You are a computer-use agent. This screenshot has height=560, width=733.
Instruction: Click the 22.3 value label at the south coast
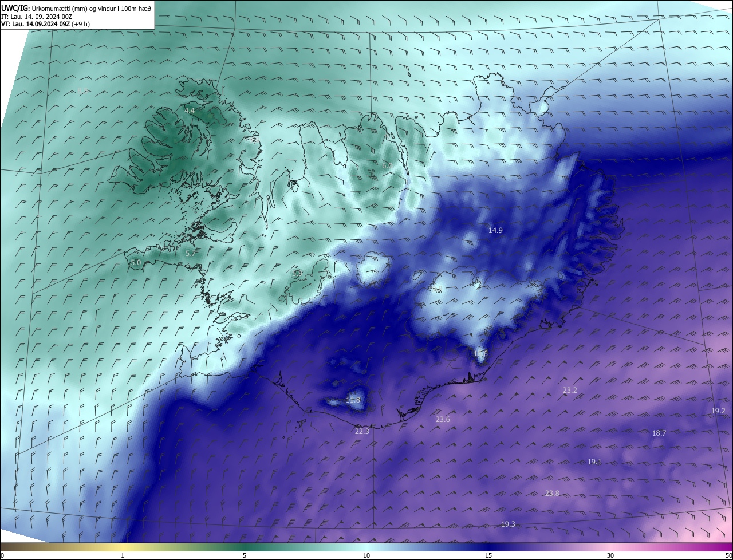[362, 431]
